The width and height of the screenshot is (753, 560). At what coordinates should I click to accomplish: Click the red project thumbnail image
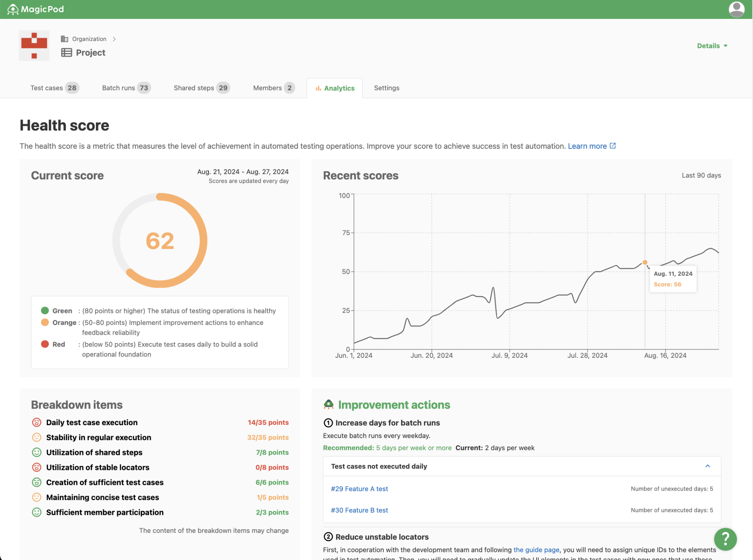34,46
